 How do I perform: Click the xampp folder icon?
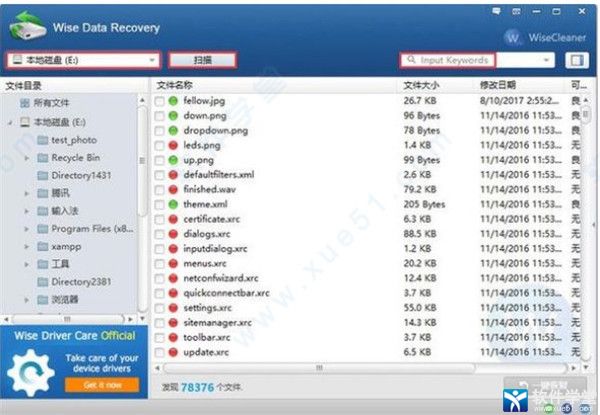42,246
